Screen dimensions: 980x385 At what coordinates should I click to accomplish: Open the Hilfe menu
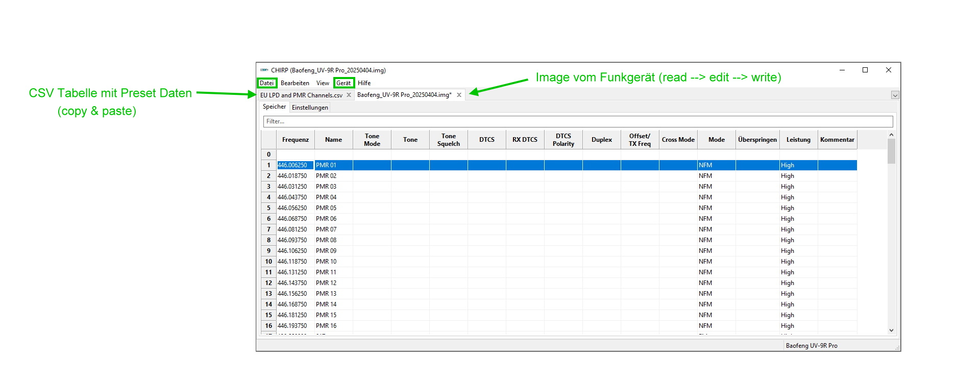click(x=364, y=83)
